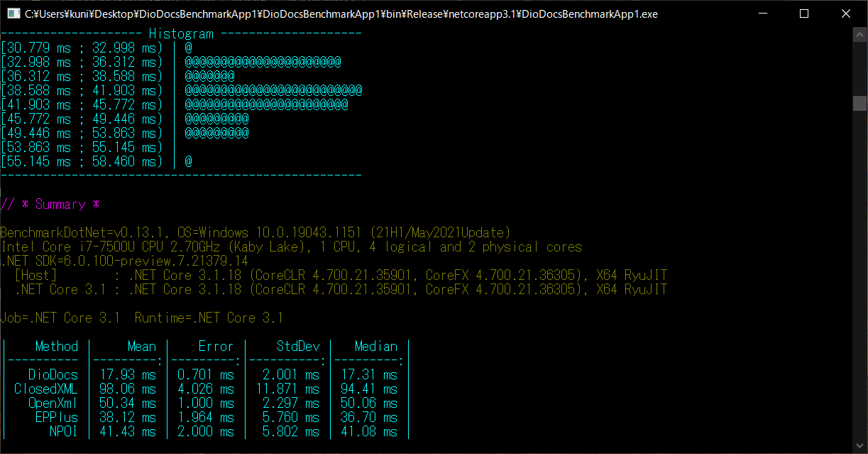
Task: Click the '[36.312 ms ; 38.588 ms)' histogram row
Action: 117,76
